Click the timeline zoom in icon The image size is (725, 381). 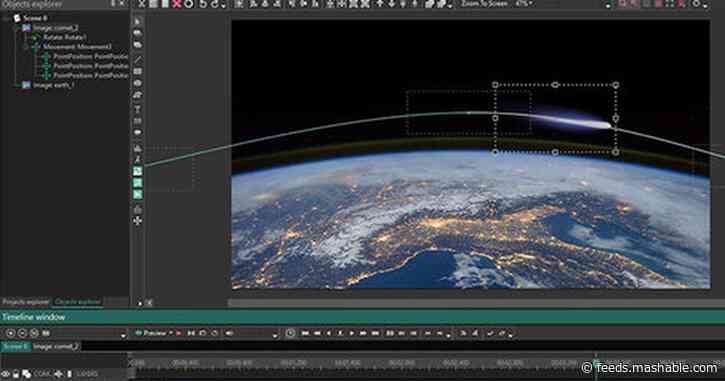coord(11,333)
